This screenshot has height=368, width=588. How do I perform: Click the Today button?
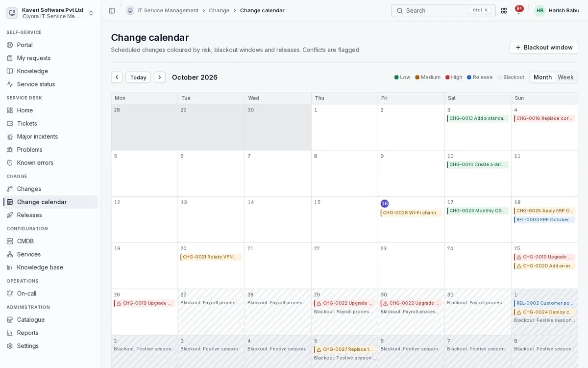pos(138,78)
